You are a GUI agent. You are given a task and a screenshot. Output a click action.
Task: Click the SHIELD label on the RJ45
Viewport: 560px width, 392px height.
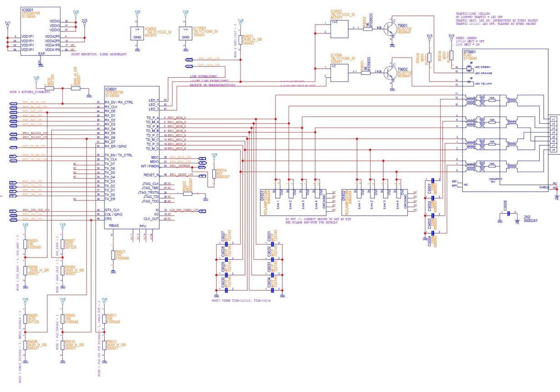(x=545, y=187)
